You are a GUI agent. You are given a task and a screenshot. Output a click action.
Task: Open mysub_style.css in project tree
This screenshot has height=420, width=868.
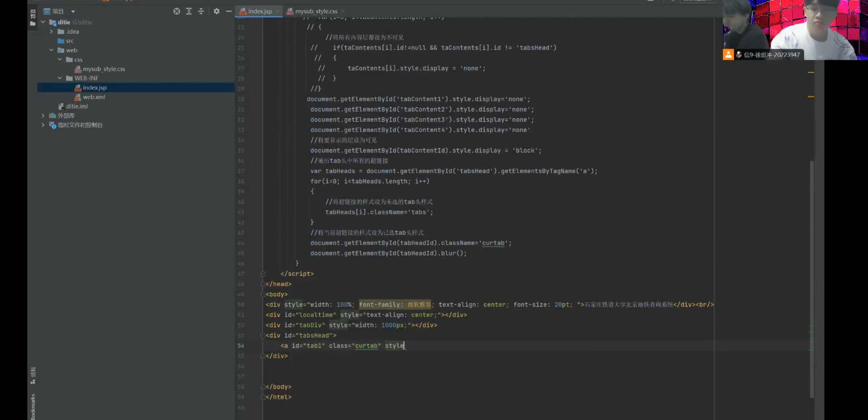click(104, 69)
